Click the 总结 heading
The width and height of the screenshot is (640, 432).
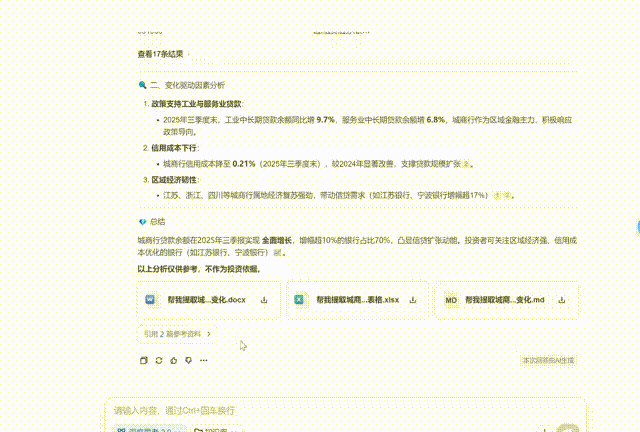(x=158, y=222)
